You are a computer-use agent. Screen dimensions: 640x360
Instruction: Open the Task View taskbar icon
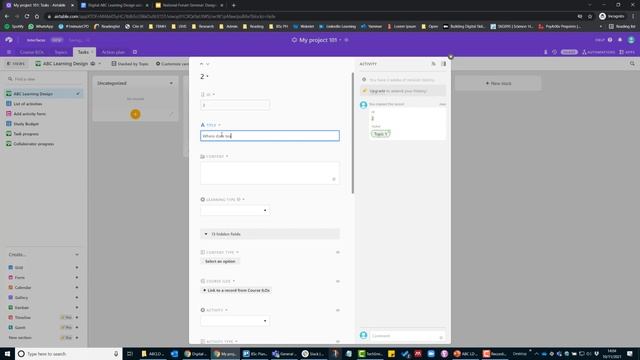pyautogui.click(x=130, y=353)
